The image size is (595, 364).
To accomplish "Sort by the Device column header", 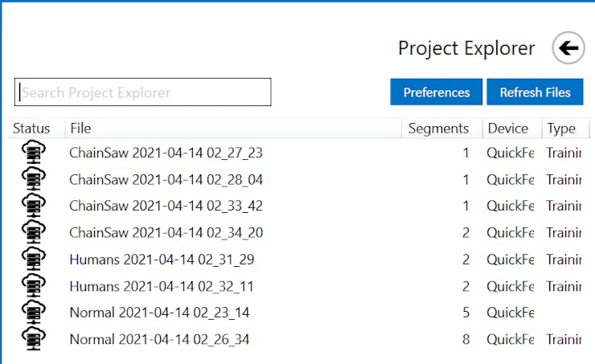I will coord(507,129).
